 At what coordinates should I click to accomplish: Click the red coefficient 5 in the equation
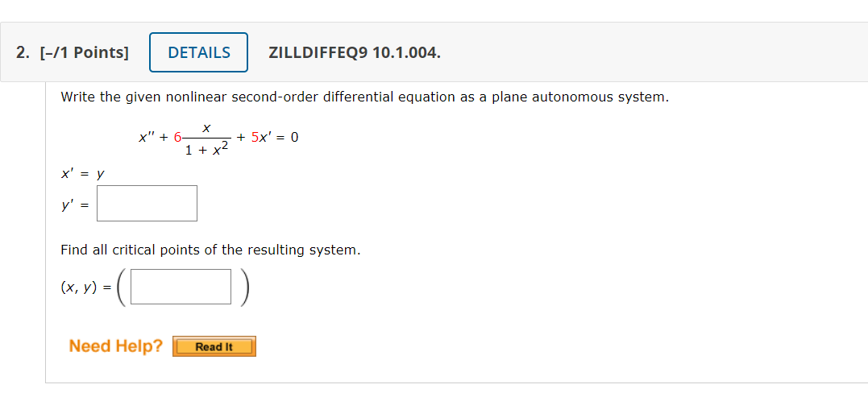click(x=255, y=137)
